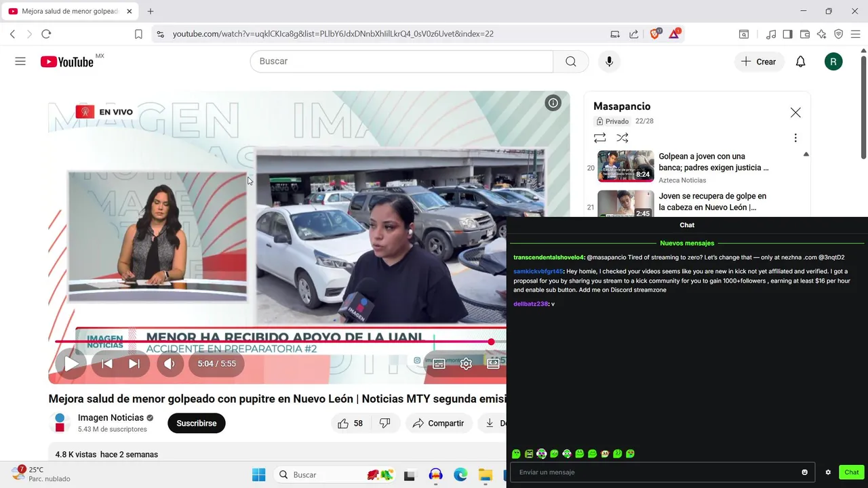The height and width of the screenshot is (488, 868).
Task: Open the Imagen Noticias channel name link
Action: click(111, 418)
